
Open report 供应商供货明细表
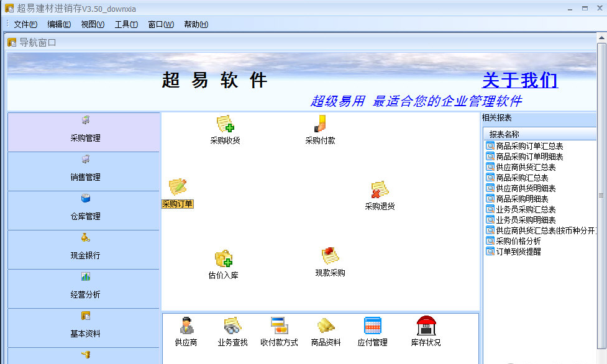(521, 188)
